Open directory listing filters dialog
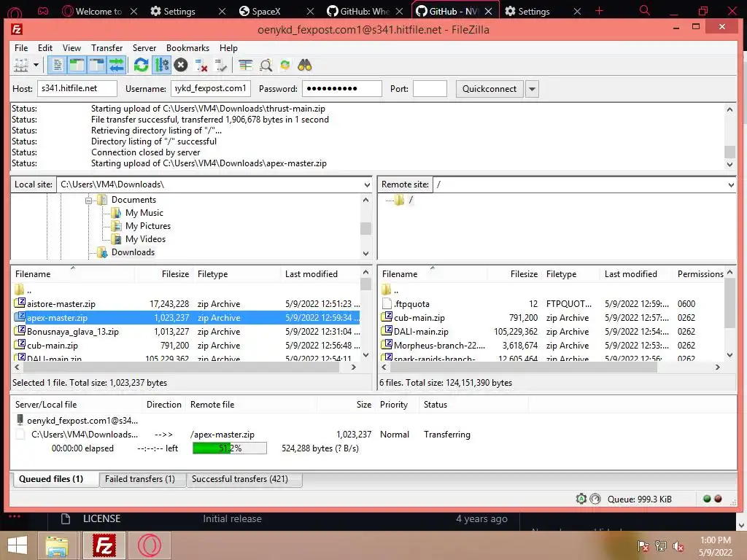 click(x=245, y=65)
